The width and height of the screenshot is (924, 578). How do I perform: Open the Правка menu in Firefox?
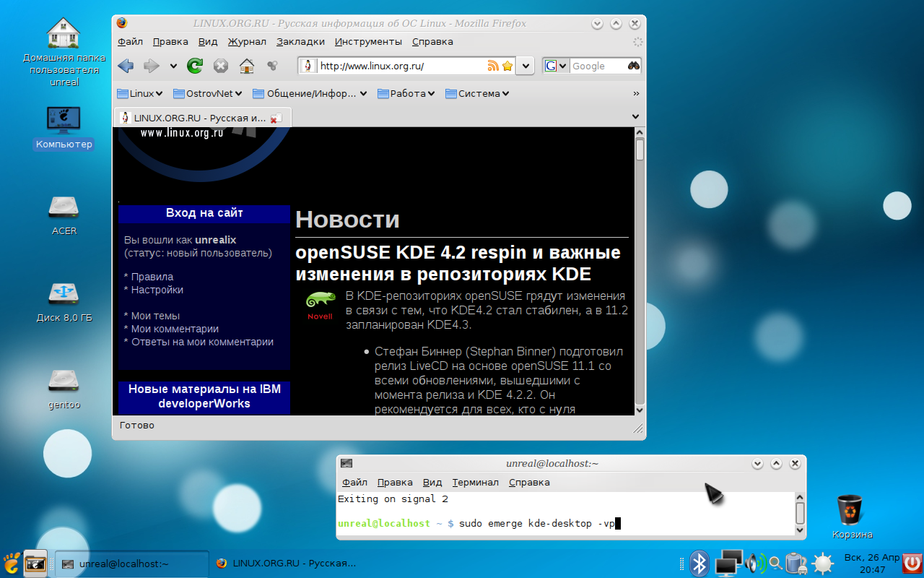(x=170, y=41)
